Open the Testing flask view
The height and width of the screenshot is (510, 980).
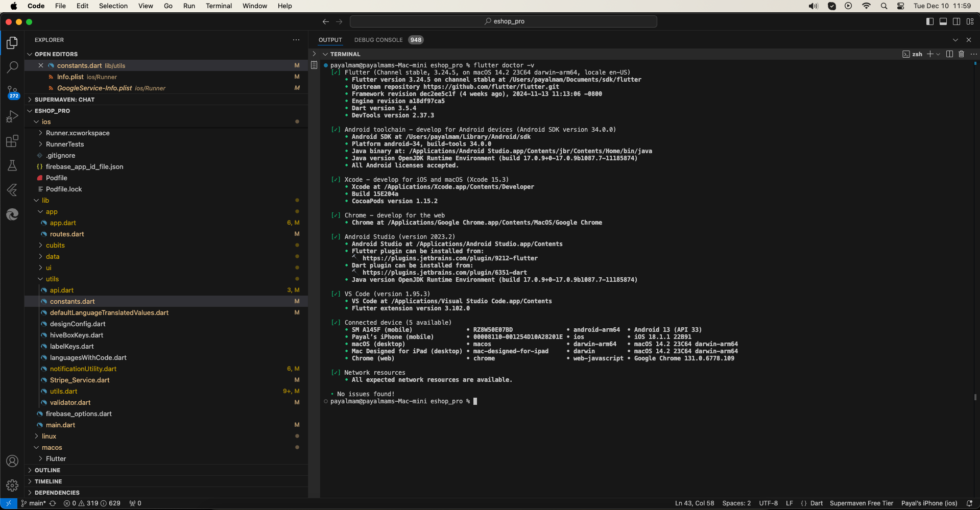[12, 165]
